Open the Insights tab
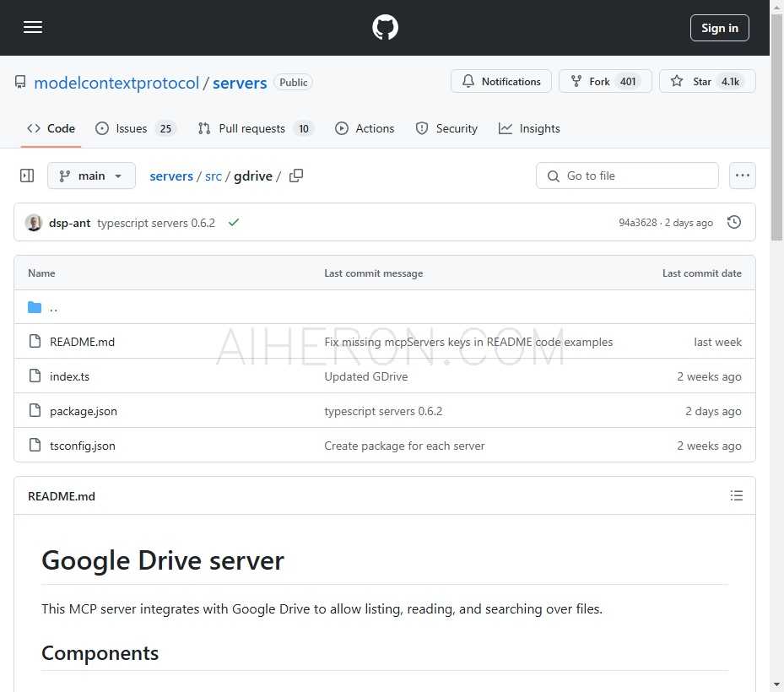This screenshot has height=692, width=784. tap(529, 128)
